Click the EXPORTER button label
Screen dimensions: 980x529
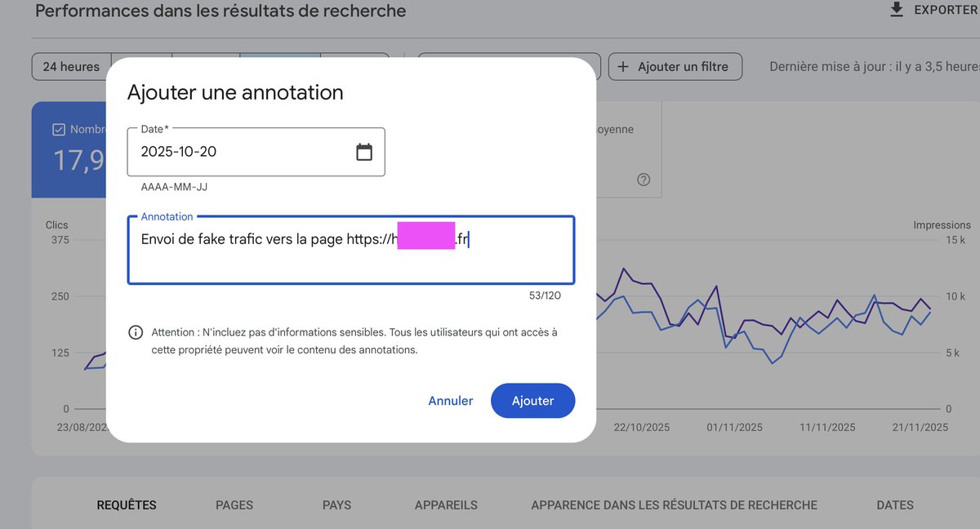click(x=946, y=10)
